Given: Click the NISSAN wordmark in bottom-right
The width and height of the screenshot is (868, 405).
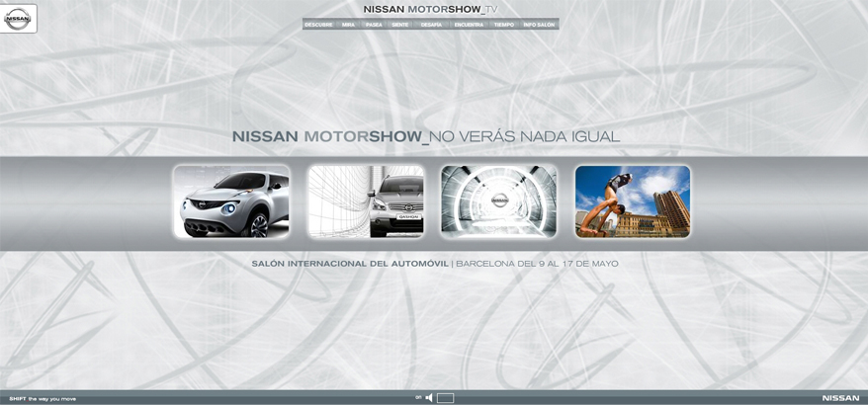Looking at the screenshot, I should point(840,398).
